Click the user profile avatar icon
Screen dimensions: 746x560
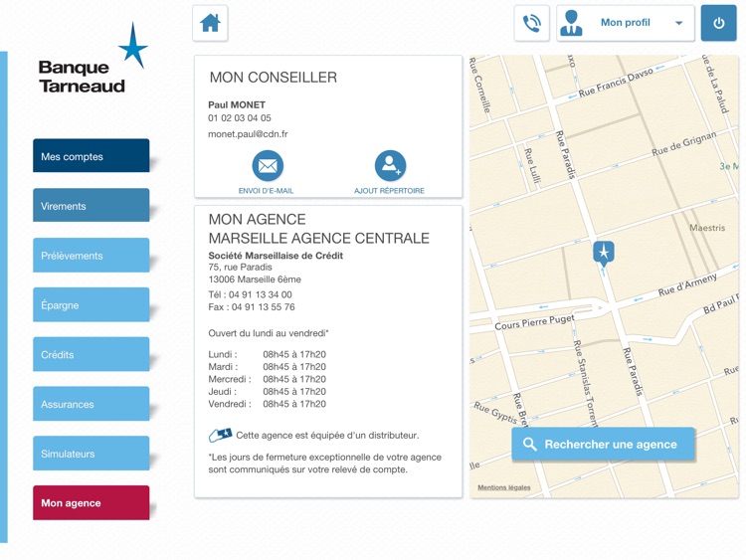tap(571, 23)
